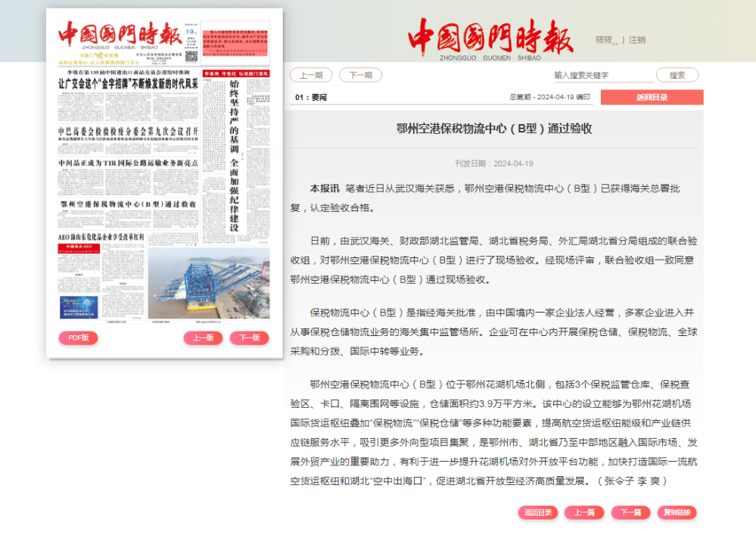Go to next page with 下一版
This screenshot has width=756, height=554.
249,338
